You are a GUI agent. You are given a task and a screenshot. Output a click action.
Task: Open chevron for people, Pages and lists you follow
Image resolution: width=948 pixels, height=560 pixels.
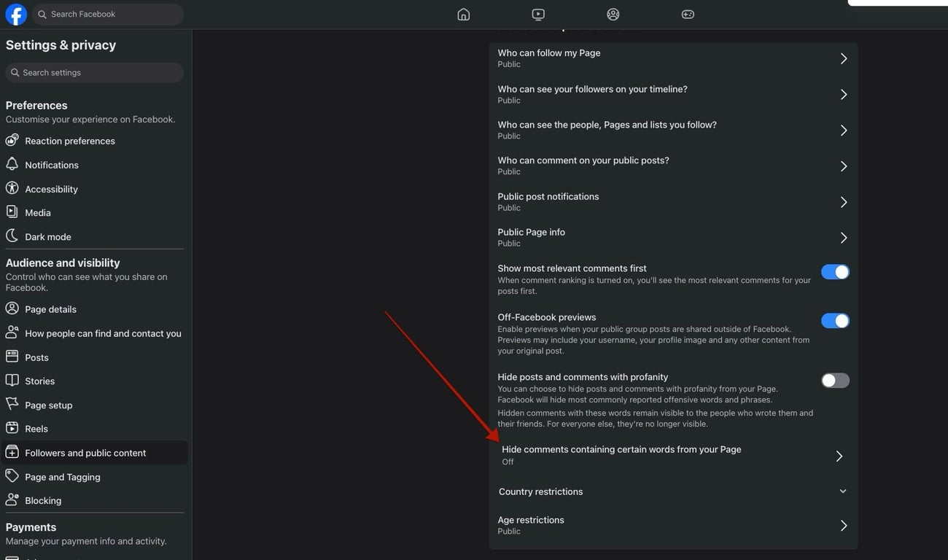843,130
